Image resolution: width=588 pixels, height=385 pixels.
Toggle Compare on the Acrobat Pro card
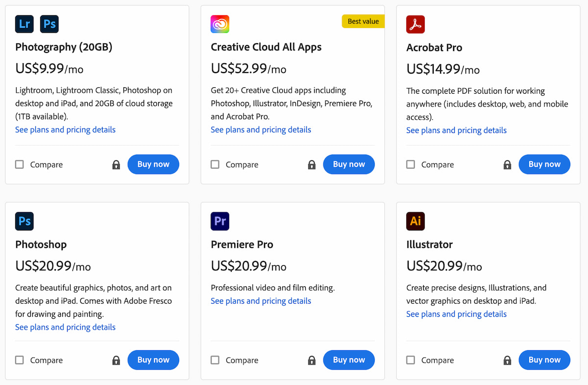(x=410, y=164)
